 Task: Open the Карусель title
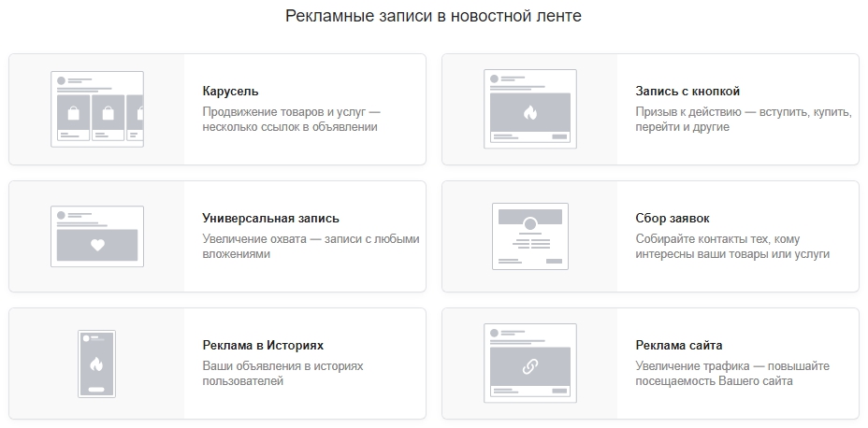230,92
